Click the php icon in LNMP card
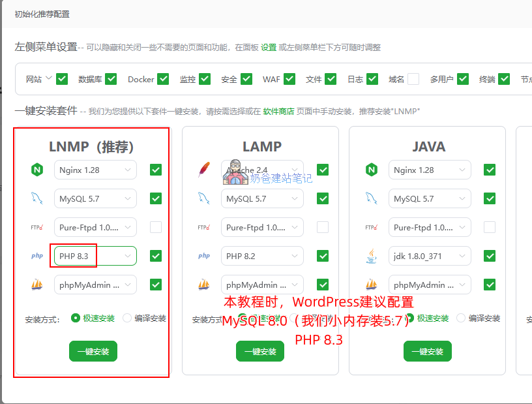 tap(37, 256)
